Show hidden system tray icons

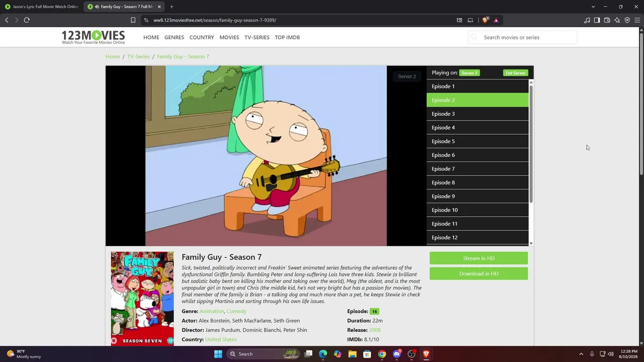pyautogui.click(x=581, y=354)
